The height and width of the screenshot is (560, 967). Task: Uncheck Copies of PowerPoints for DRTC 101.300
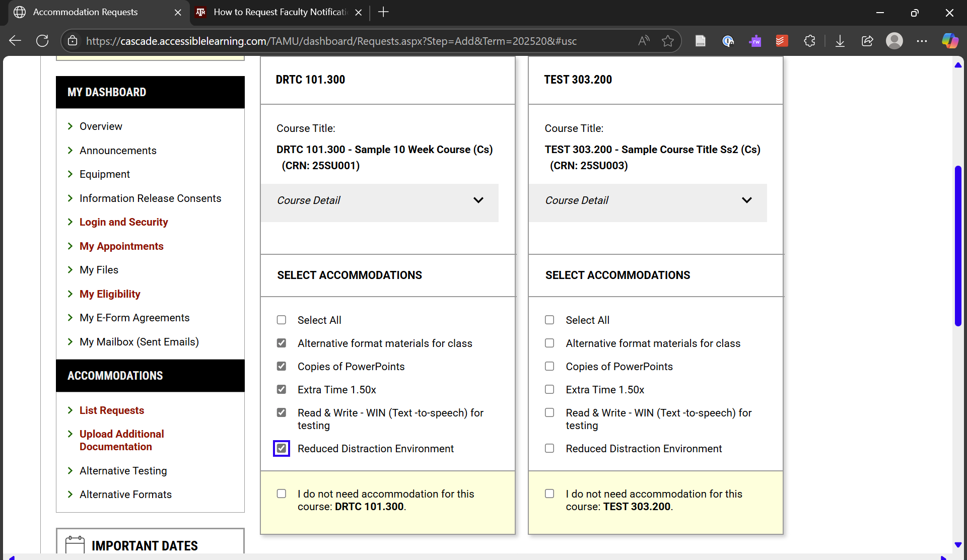pos(282,366)
